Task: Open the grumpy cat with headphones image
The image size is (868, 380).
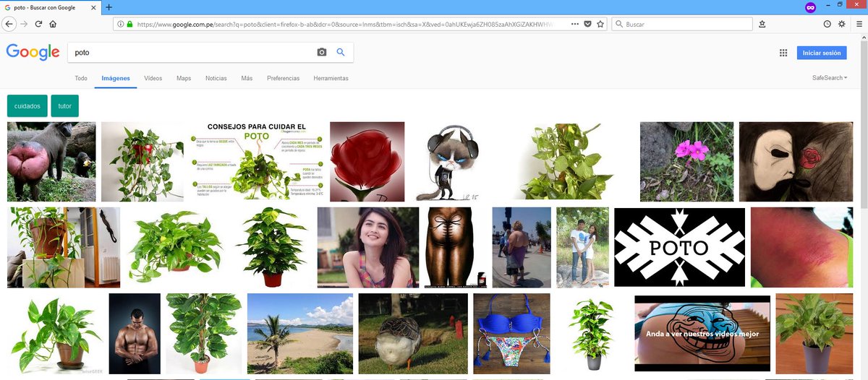Action: click(449, 162)
